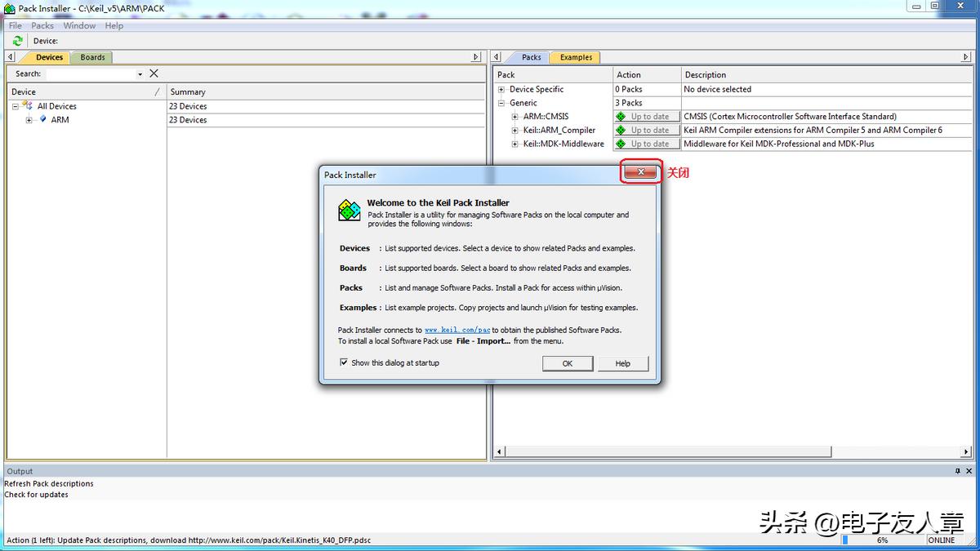Expand the Keil::MDK-Middleware pack node
This screenshot has width=980, height=551.
coord(515,144)
